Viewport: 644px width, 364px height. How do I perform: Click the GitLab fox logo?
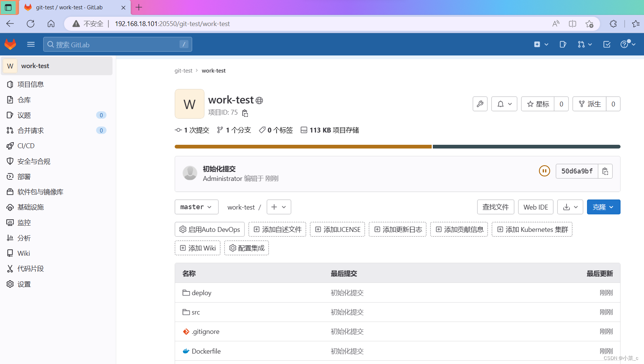10,44
